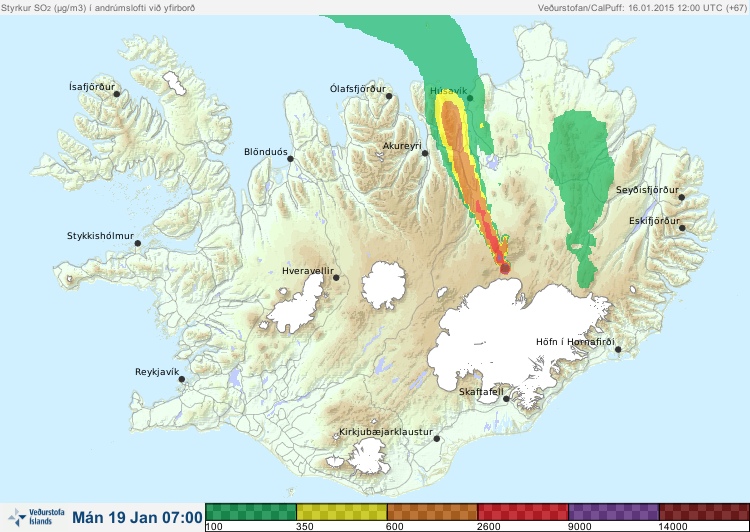Click the 'Reykjavík' label
Screen dimensions: 750x532
[157, 372]
